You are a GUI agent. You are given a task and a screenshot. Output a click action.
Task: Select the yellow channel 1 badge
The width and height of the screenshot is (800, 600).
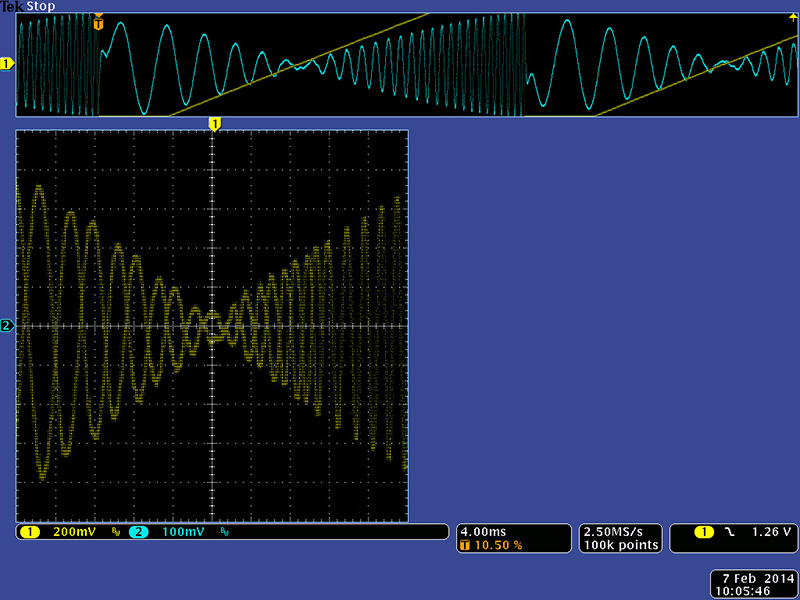(x=29, y=532)
